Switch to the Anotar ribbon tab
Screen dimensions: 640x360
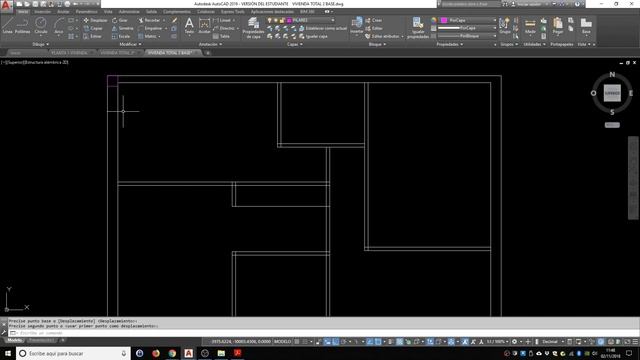pyautogui.click(x=63, y=12)
